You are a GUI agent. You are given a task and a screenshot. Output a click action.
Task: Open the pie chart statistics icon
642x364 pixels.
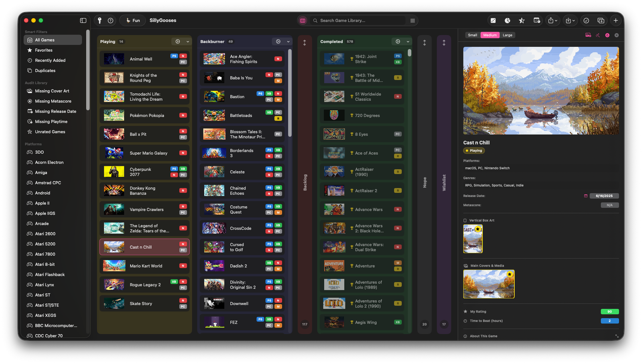pos(508,20)
